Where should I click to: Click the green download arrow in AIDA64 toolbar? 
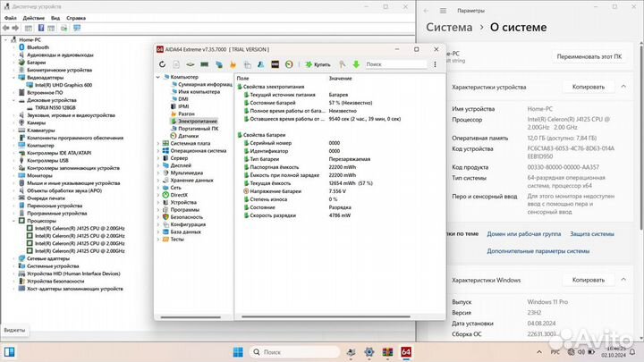click(x=355, y=64)
